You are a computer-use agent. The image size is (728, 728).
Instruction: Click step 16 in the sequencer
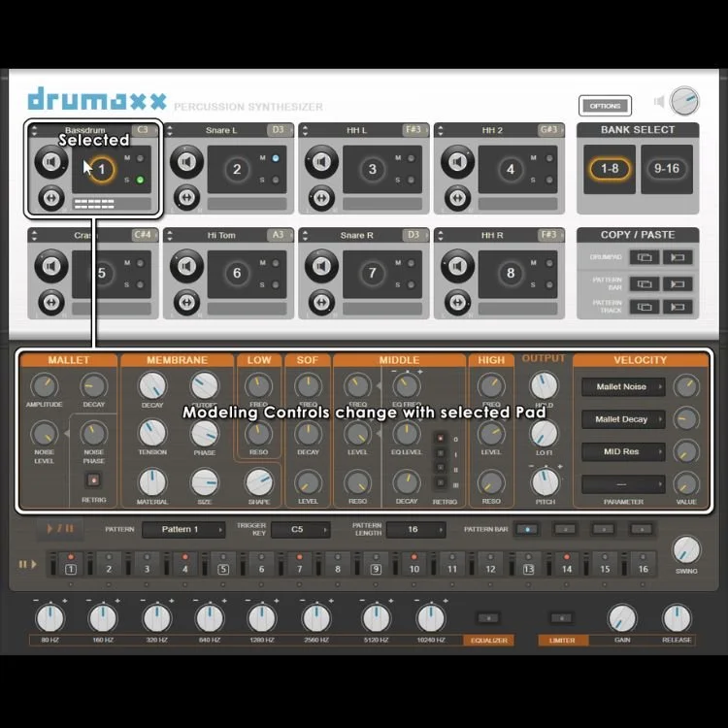(x=643, y=564)
